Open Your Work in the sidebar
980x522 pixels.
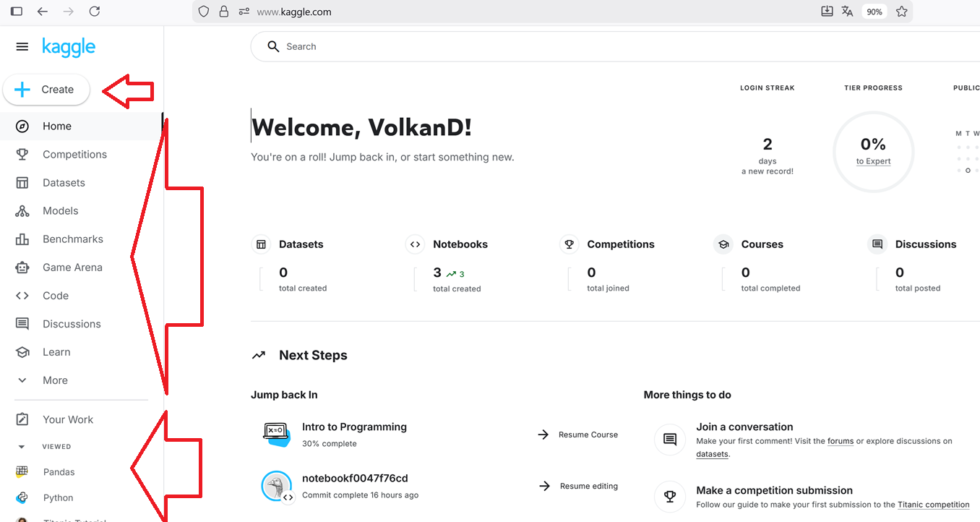67,419
